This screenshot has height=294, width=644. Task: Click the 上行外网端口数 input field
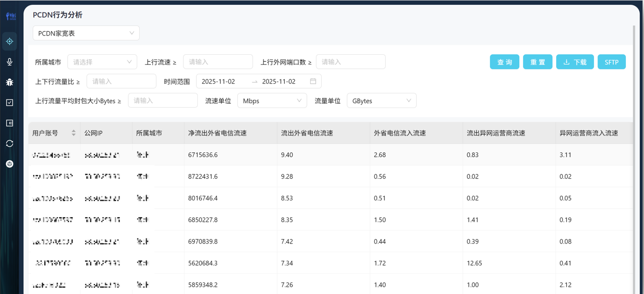351,62
